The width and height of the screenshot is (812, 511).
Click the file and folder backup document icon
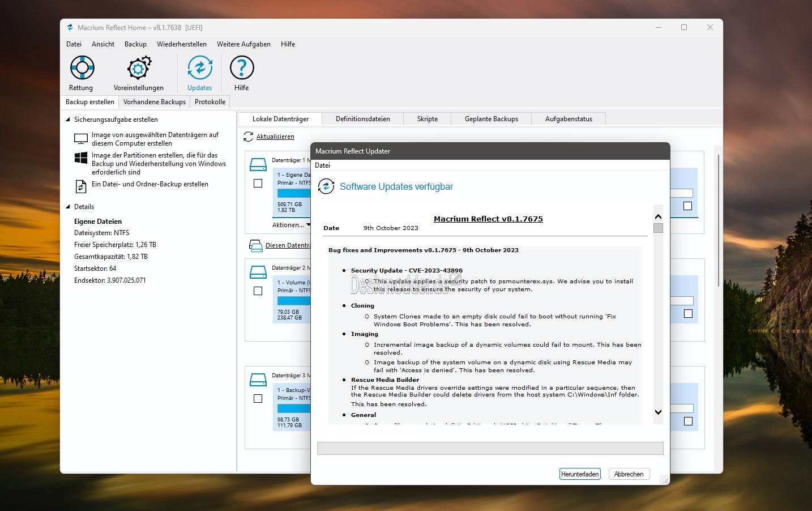81,186
